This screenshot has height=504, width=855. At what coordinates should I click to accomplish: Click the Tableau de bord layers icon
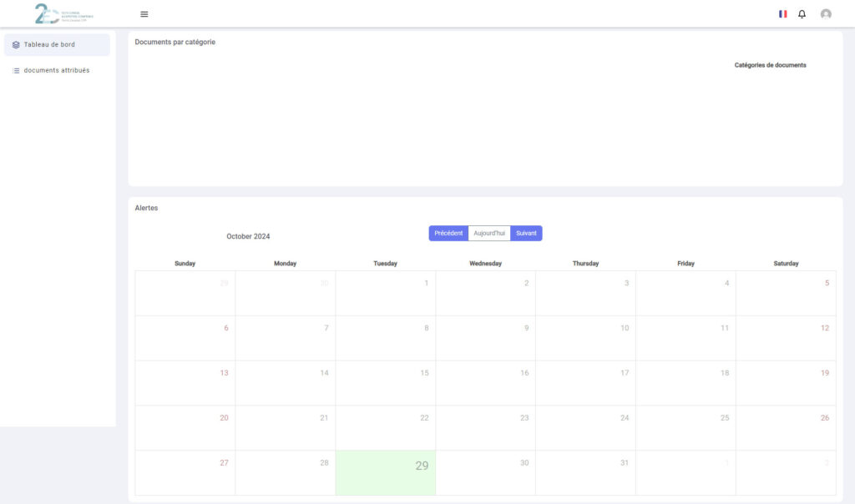click(x=16, y=45)
